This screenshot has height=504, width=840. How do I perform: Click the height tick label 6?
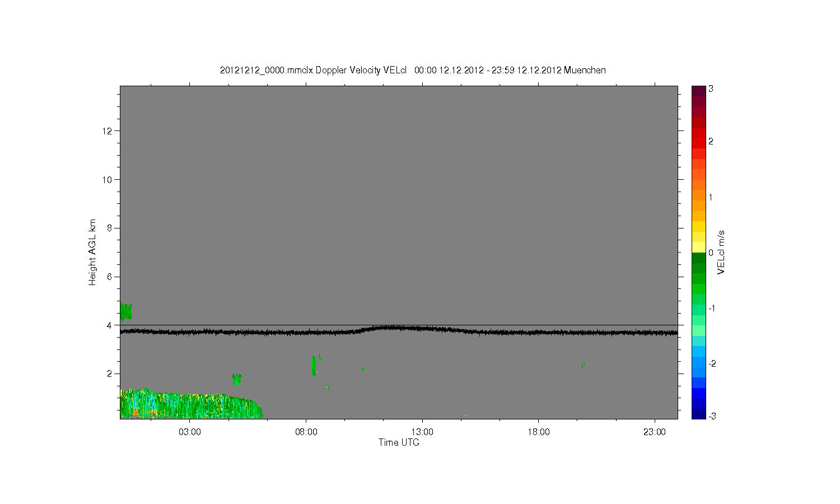[x=111, y=277]
